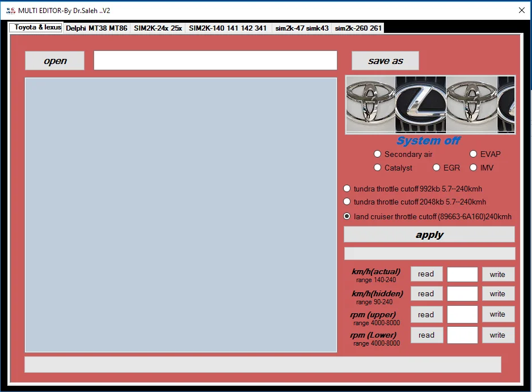Image resolution: width=532 pixels, height=392 pixels.
Task: Click the file path field beside open
Action: (x=216, y=60)
